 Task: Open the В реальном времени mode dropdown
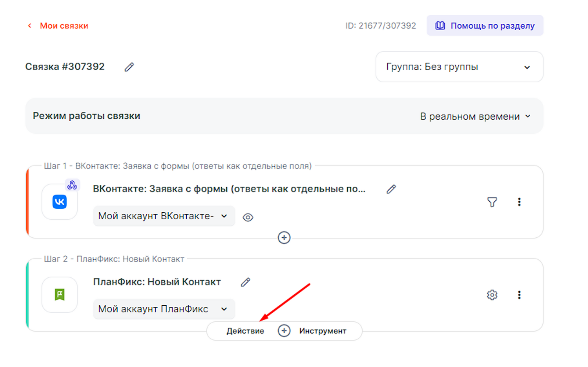click(x=475, y=116)
